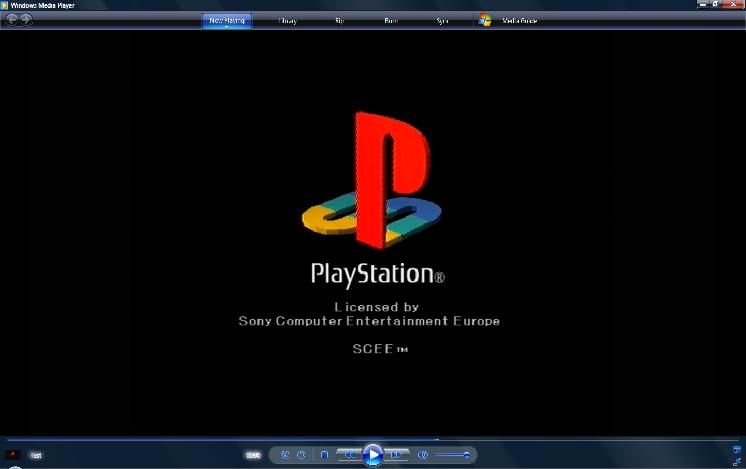Open the Burn tab

(x=391, y=21)
